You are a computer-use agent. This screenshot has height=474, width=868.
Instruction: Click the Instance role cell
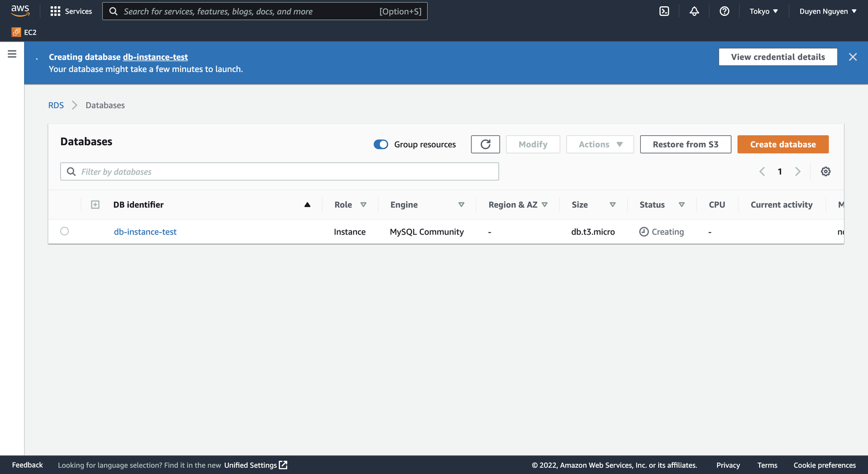350,231
